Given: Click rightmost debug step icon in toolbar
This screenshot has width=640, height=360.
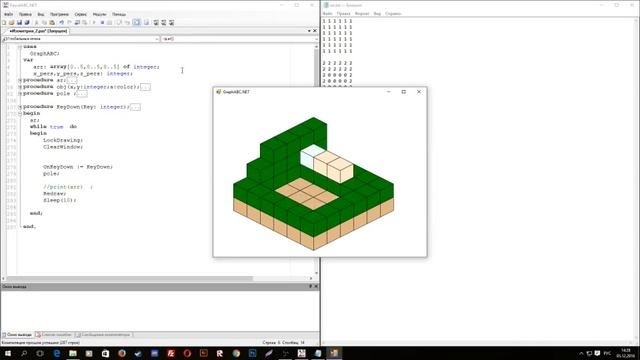Looking at the screenshot, I should tap(171, 22).
